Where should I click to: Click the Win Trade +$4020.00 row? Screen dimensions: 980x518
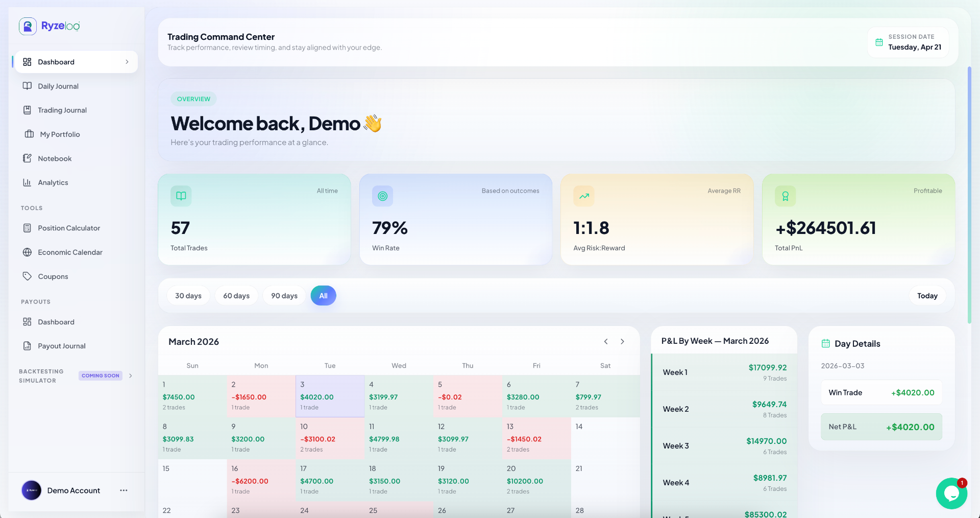click(881, 392)
